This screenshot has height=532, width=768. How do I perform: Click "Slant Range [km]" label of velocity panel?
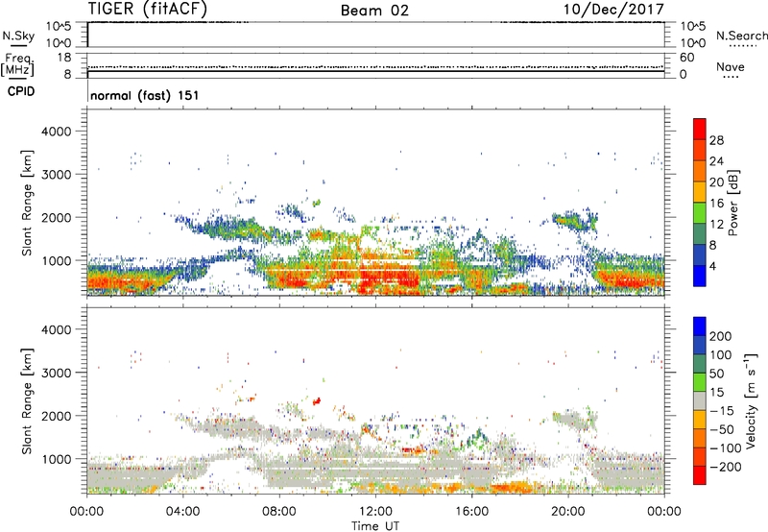coord(27,401)
